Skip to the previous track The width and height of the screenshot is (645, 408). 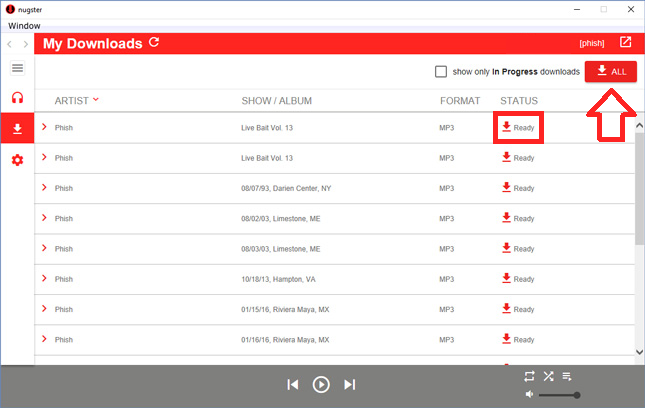click(x=292, y=385)
